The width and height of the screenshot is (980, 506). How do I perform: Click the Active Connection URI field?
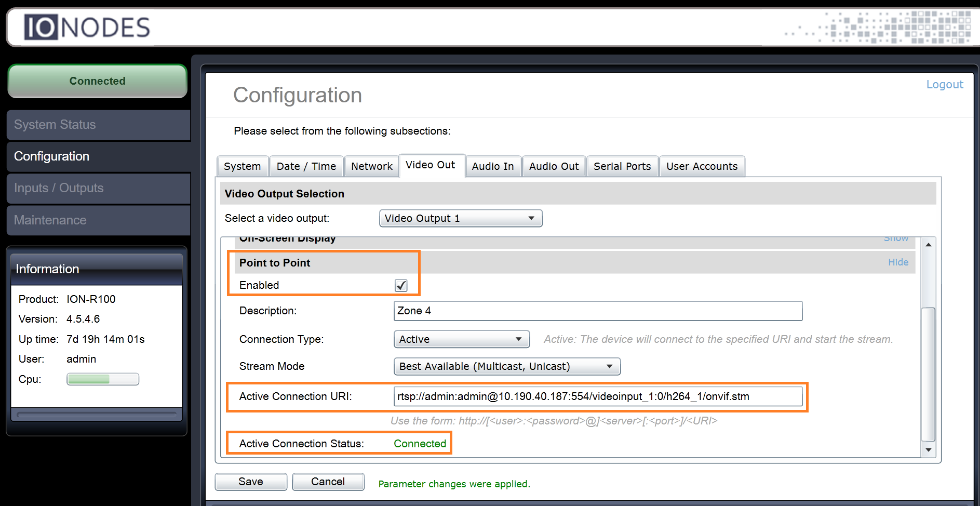[597, 396]
